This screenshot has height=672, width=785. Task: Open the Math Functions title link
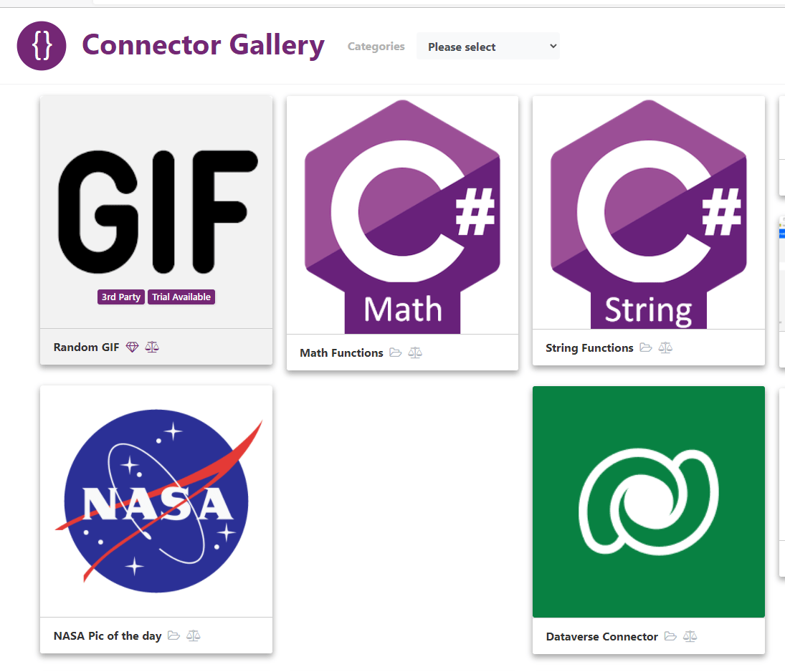(341, 352)
